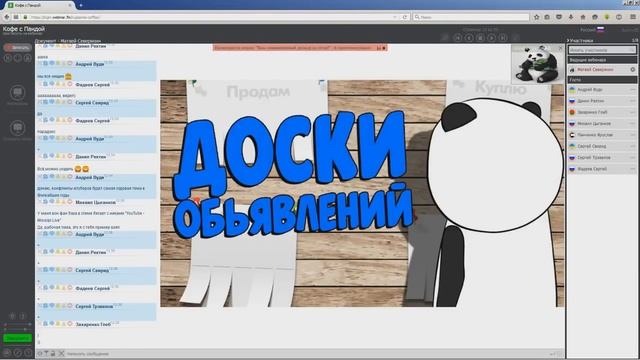Dismiss the red notification banner
640x360 pixels.
click(x=384, y=48)
